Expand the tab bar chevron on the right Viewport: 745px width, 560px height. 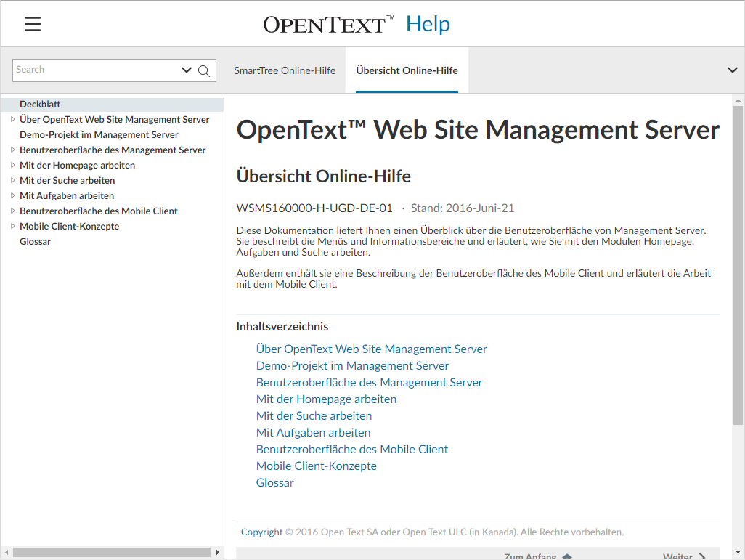point(732,70)
